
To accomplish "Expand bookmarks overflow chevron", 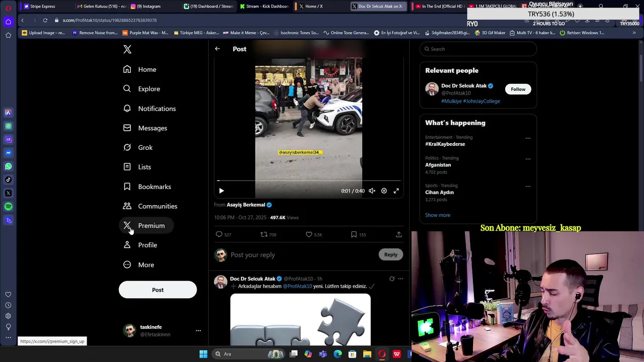I will (x=634, y=33).
